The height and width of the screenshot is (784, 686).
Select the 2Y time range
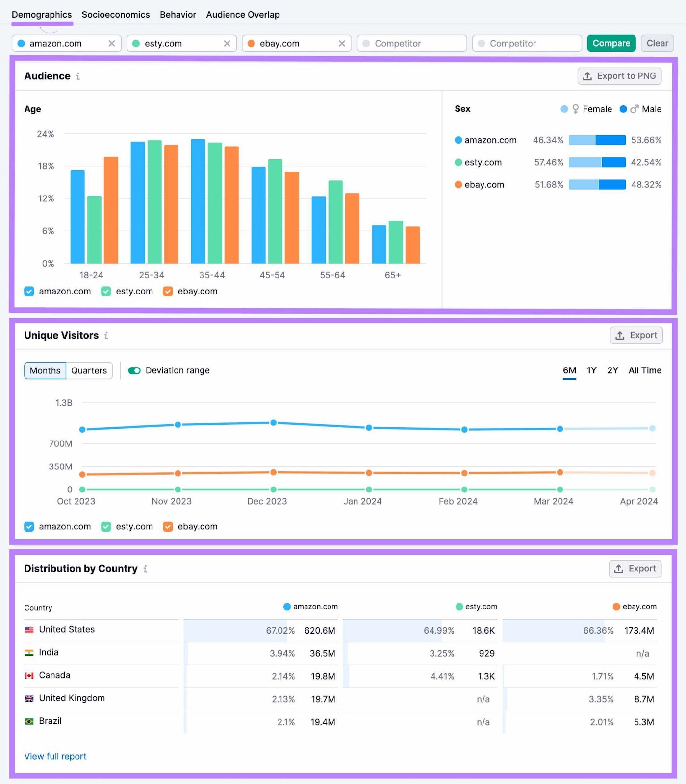612,371
